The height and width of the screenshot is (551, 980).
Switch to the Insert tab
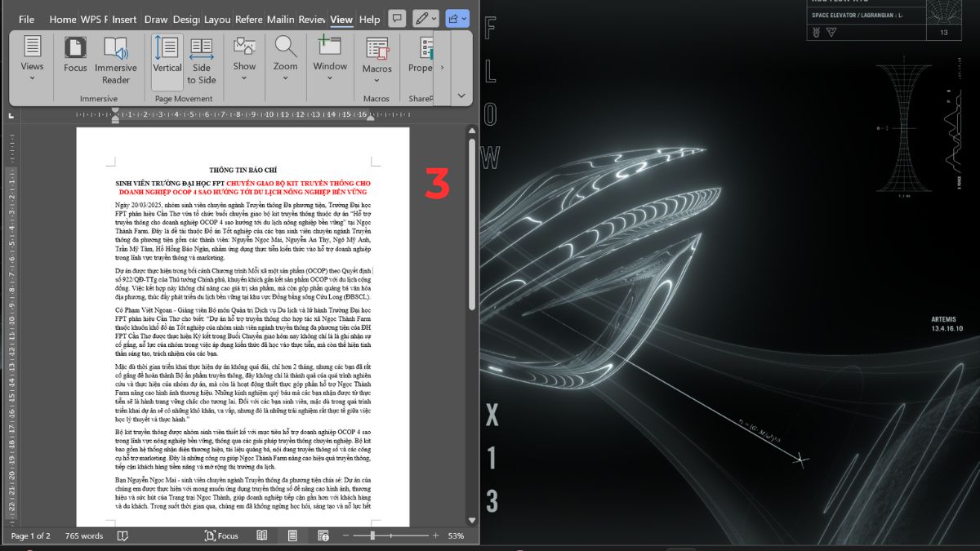point(124,19)
